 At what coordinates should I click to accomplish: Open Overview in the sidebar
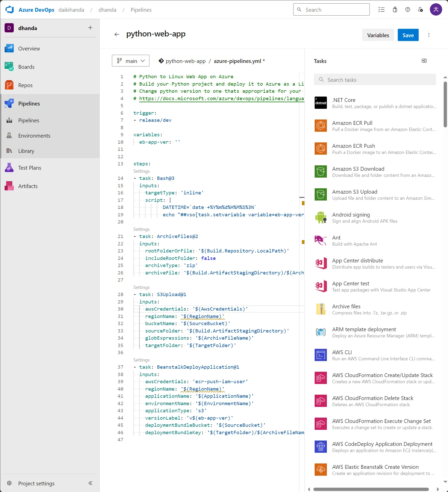tap(50, 48)
